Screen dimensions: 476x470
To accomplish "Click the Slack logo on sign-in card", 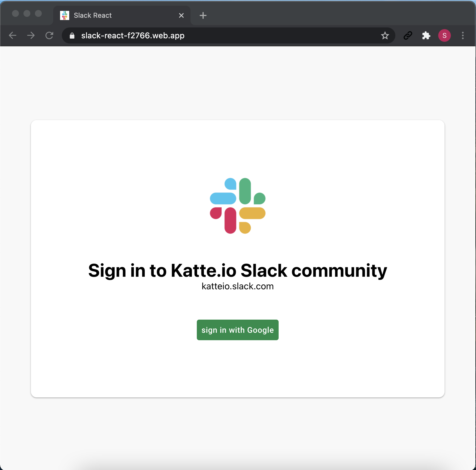I will coord(238,206).
